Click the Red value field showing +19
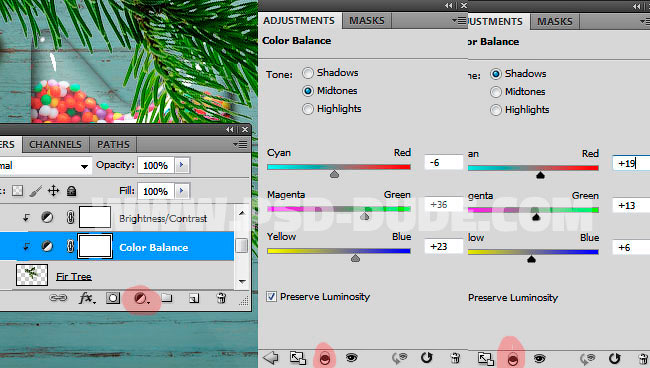This screenshot has width=650, height=368. pyautogui.click(x=631, y=163)
